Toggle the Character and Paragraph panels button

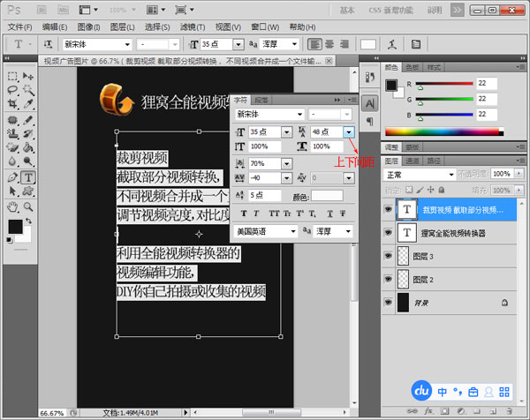tap(416, 44)
